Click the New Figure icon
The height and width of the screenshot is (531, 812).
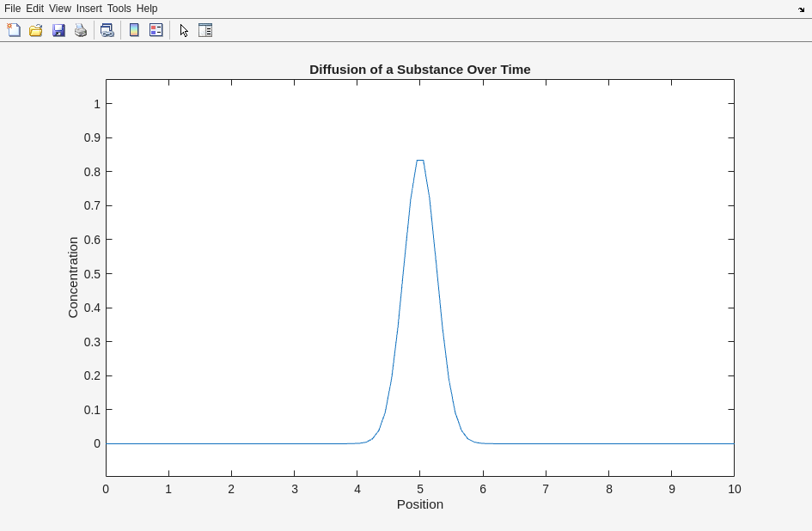(x=14, y=30)
